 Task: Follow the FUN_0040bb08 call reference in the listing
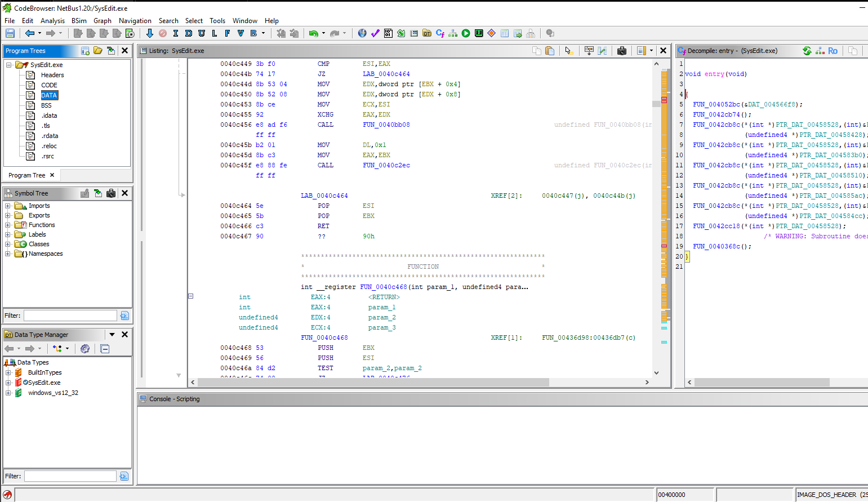coord(386,125)
